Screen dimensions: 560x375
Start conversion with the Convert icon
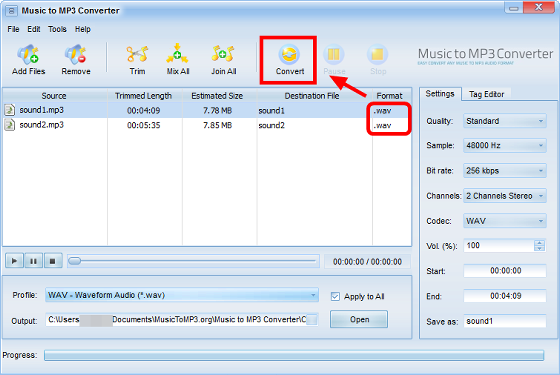pos(289,55)
